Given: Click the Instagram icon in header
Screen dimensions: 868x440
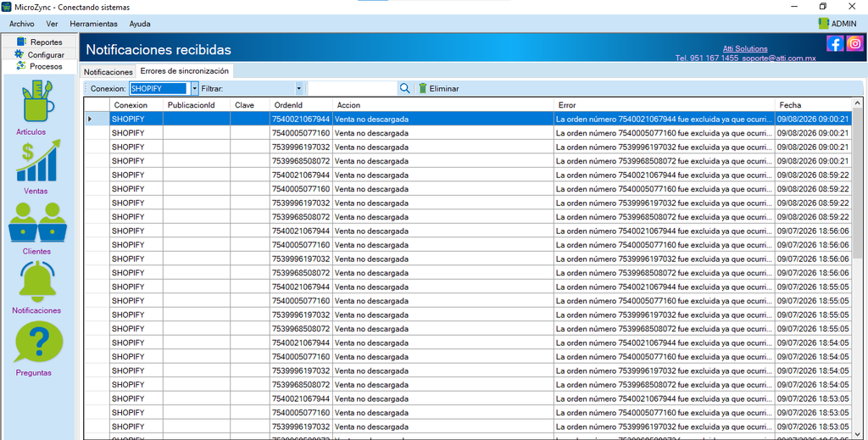Looking at the screenshot, I should (854, 43).
